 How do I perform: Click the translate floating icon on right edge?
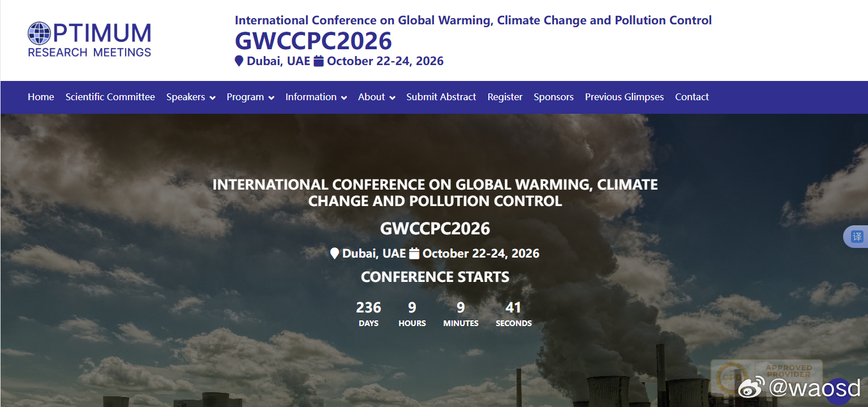[857, 236]
